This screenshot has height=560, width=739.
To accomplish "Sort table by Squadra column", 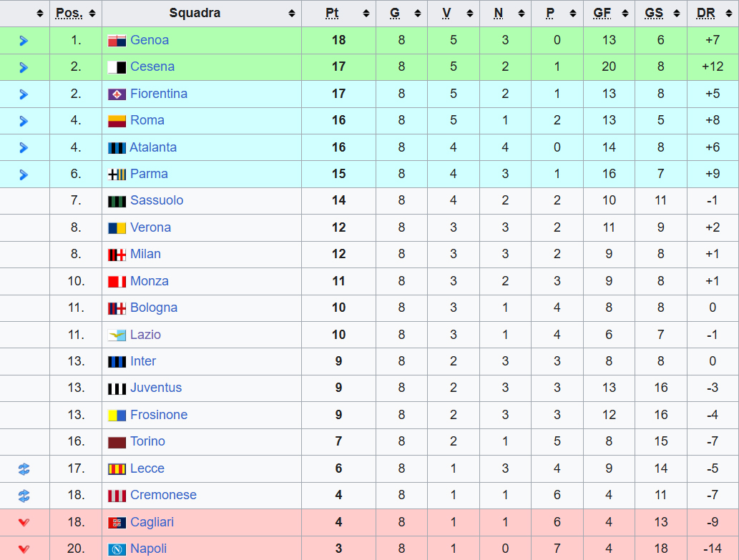I will point(201,14).
